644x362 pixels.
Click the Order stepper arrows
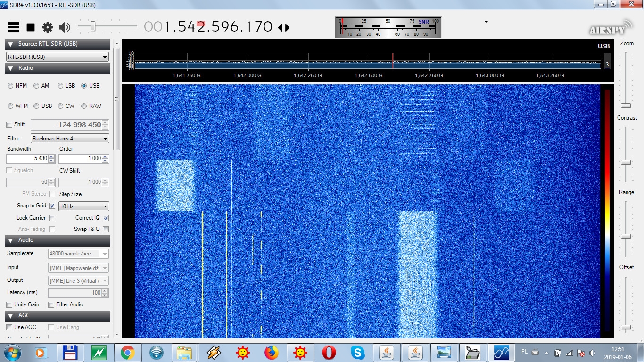pyautogui.click(x=105, y=158)
